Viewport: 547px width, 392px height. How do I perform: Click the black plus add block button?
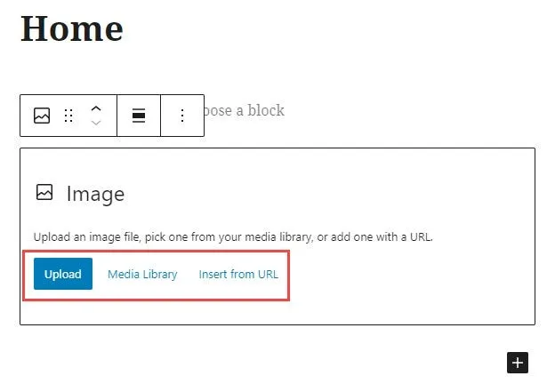(518, 362)
